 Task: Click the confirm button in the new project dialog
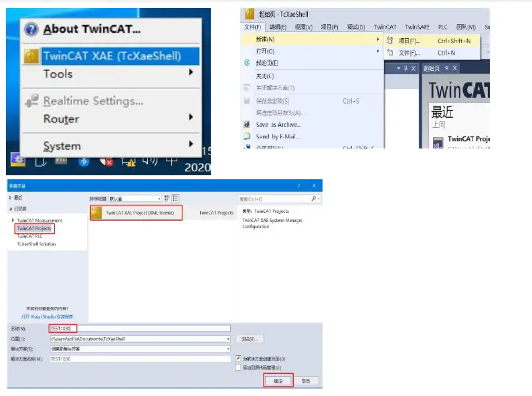click(278, 381)
